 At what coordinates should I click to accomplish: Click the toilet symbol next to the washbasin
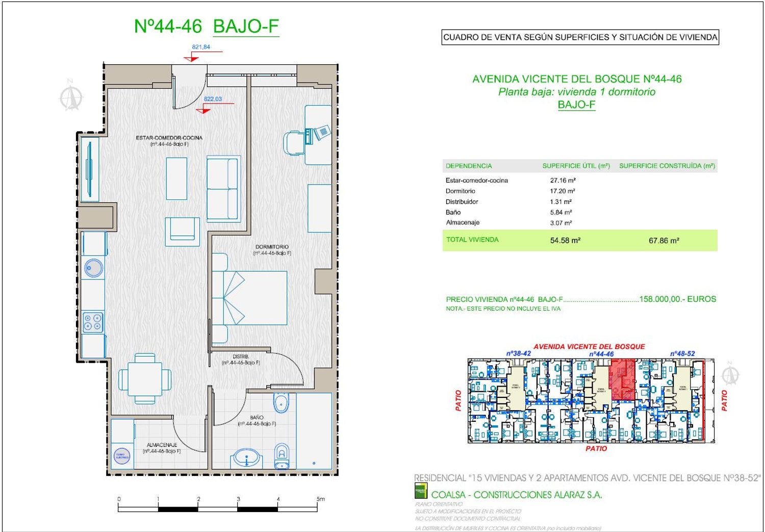click(x=282, y=455)
